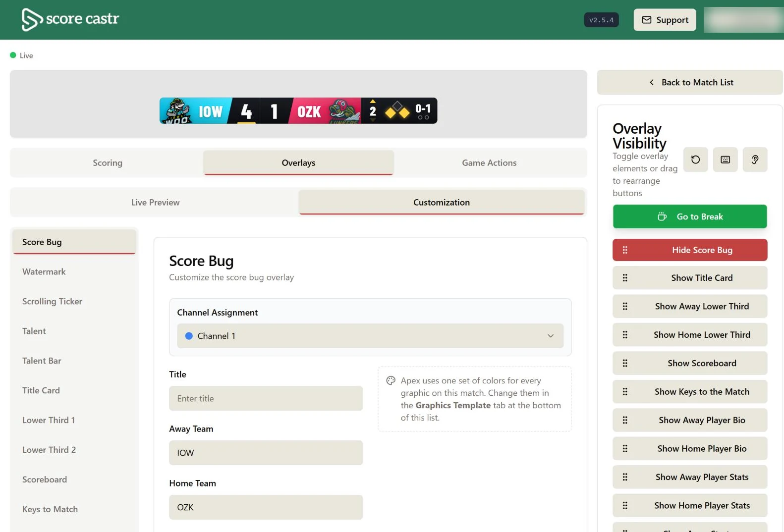This screenshot has height=532, width=784.
Task: Show the Scoreboard overlay
Action: point(690,363)
